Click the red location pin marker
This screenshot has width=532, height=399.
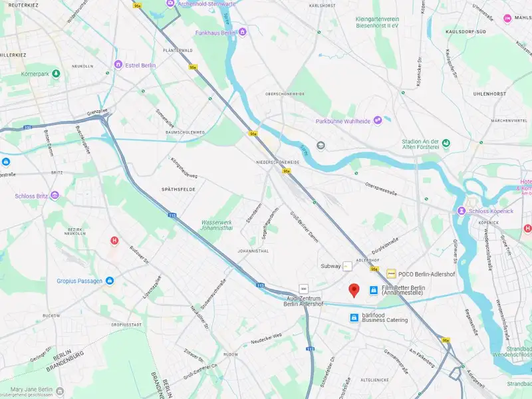(x=354, y=291)
